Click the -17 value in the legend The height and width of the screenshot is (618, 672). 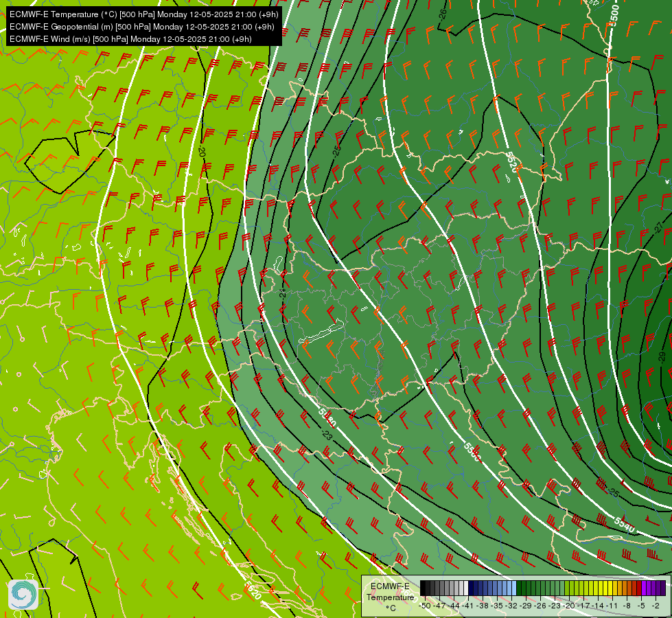point(583,606)
